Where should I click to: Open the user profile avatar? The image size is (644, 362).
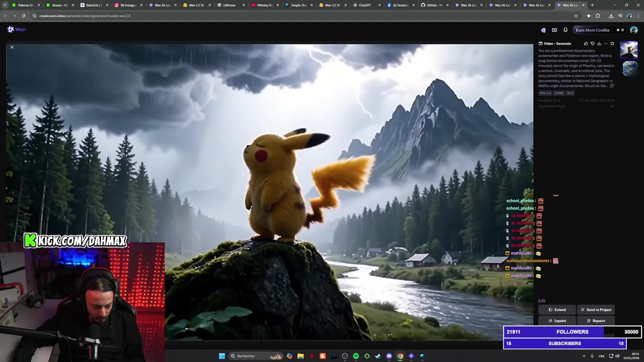[634, 30]
